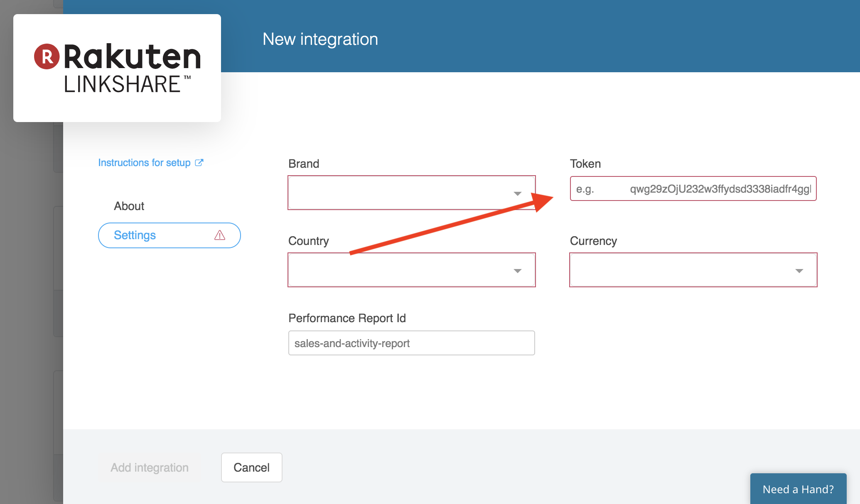Click the New integration header title
This screenshot has height=504, width=860.
(x=320, y=39)
